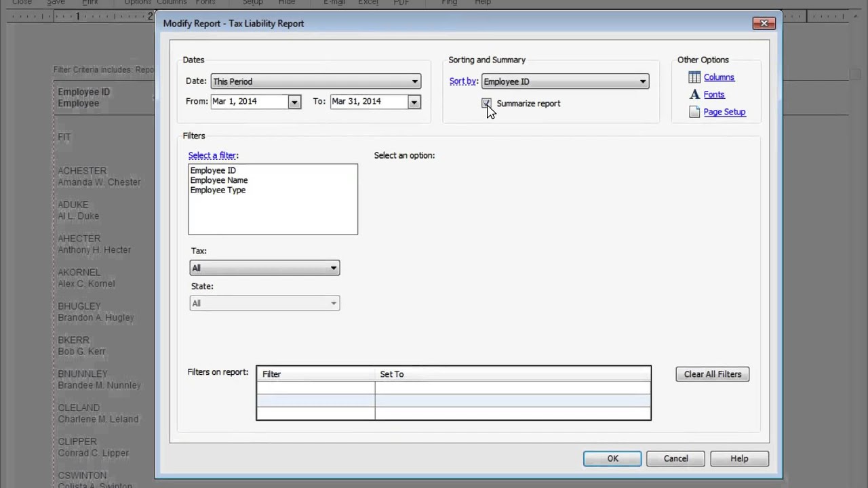Click the 'Select a filter' link

tap(213, 155)
